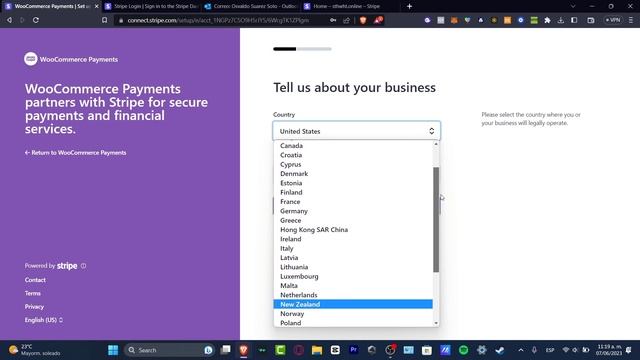Screen dimensions: 640x360
Task: Open the browser hamburger menu
Action: tap(631, 20)
